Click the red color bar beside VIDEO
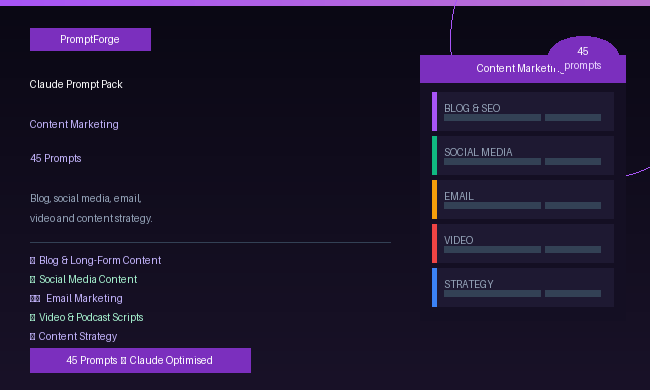This screenshot has width=650, height=390. (434, 243)
